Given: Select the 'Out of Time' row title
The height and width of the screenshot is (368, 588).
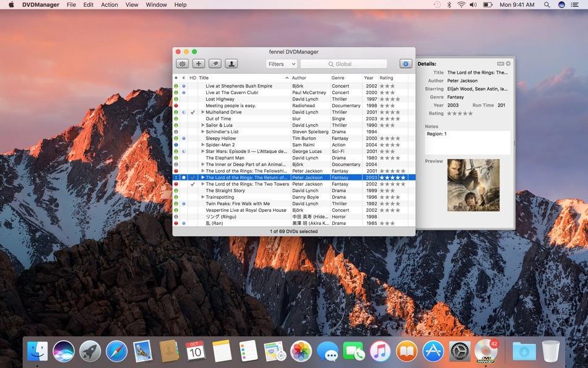Looking at the screenshot, I should point(218,119).
